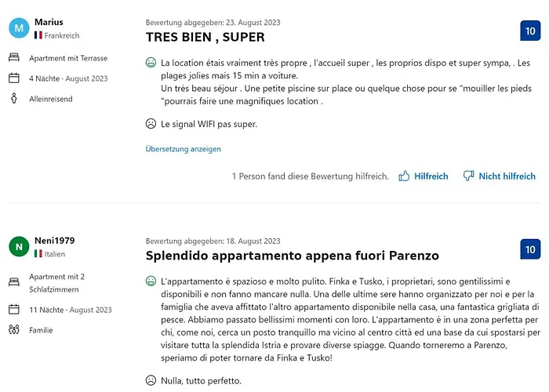Viewport: 549px width, 392px height.
Task: Click calendar icon beside 11 Nächte
Action: click(13, 310)
